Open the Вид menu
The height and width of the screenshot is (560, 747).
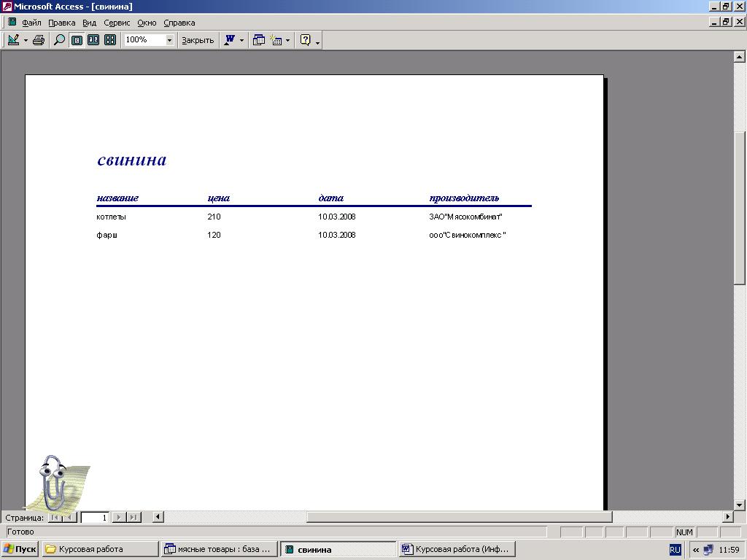point(90,23)
